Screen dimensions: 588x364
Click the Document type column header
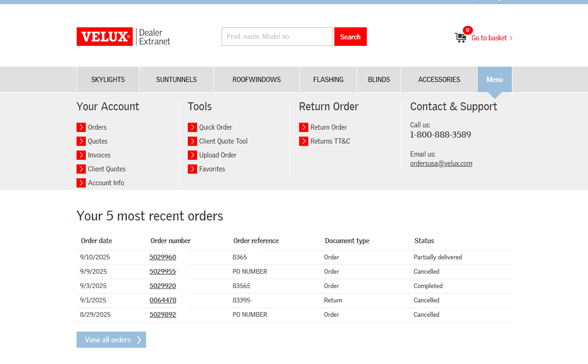(x=347, y=241)
